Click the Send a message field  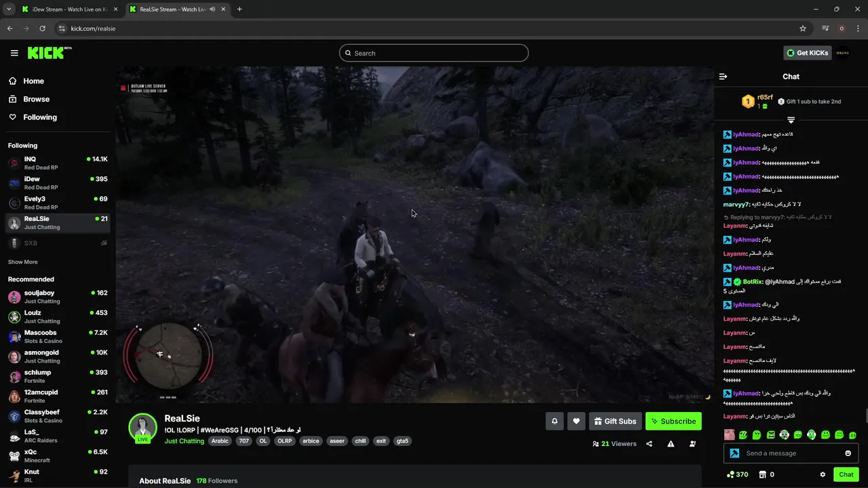coord(791,453)
